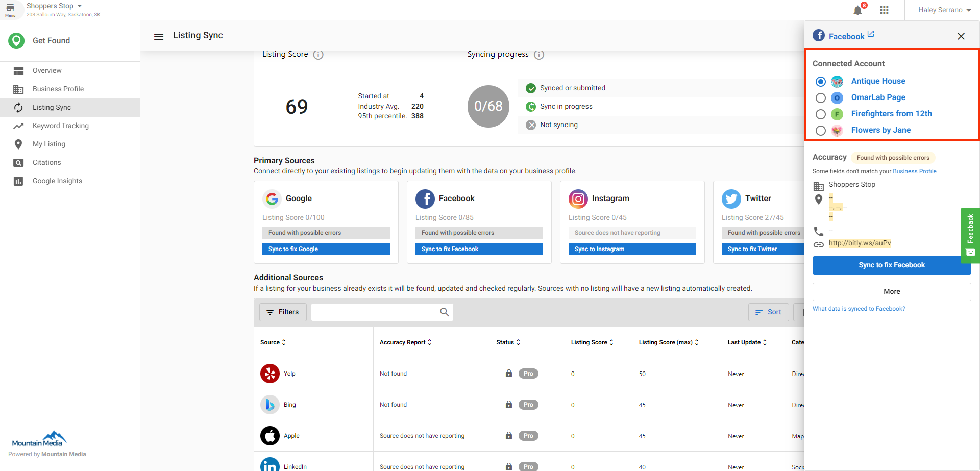The image size is (980, 471).
Task: Select Antique House radio button
Action: (x=821, y=82)
